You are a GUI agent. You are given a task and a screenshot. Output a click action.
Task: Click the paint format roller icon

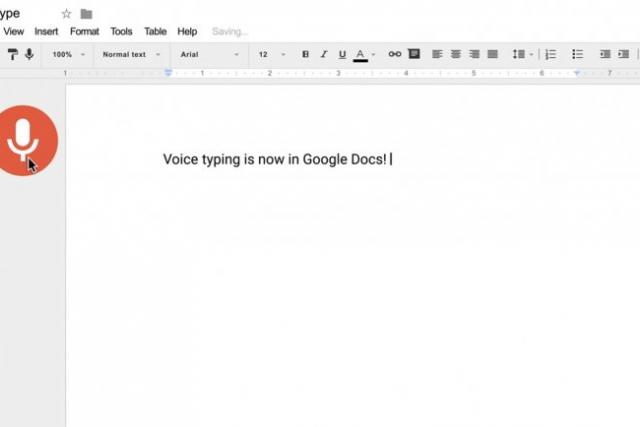12,54
